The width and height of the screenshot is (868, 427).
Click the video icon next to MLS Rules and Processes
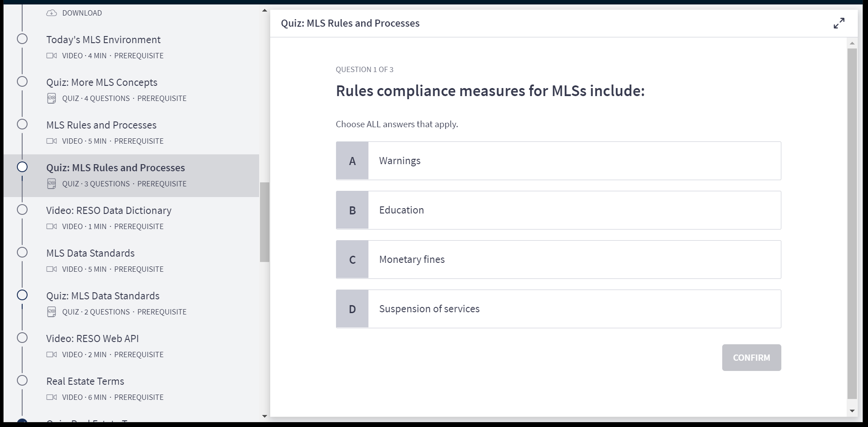[x=52, y=141]
